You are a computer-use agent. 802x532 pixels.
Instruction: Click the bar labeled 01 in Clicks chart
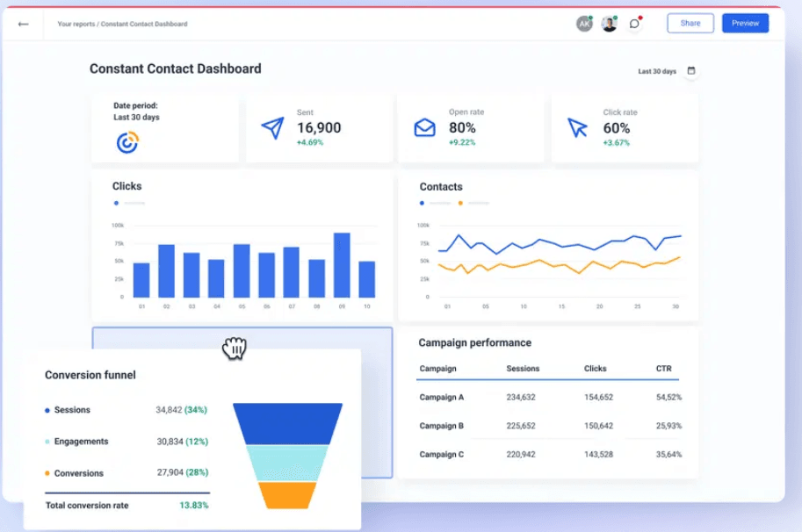pos(141,280)
